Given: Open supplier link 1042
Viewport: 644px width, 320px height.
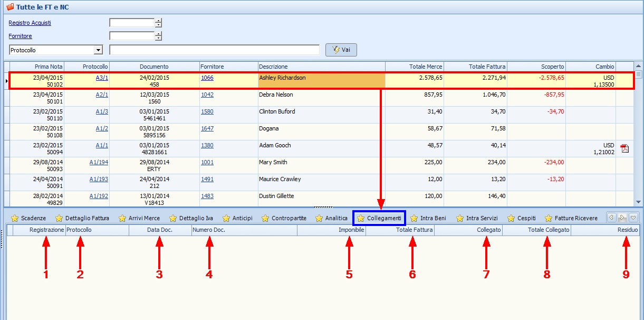Looking at the screenshot, I should (x=207, y=95).
